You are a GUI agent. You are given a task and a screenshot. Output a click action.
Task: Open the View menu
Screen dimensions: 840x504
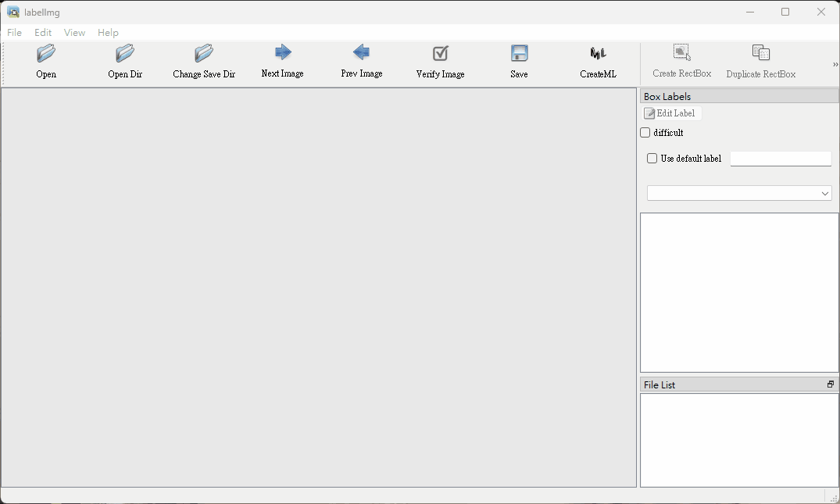(75, 33)
